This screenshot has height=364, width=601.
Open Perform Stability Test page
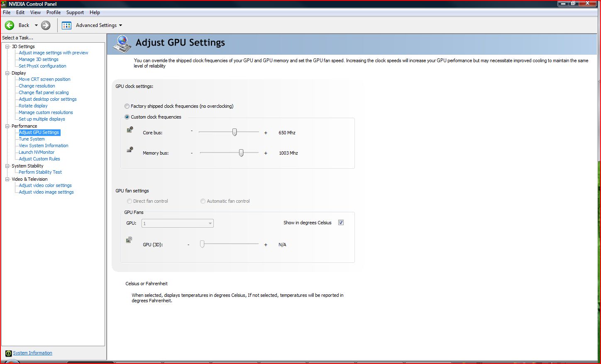click(x=40, y=172)
